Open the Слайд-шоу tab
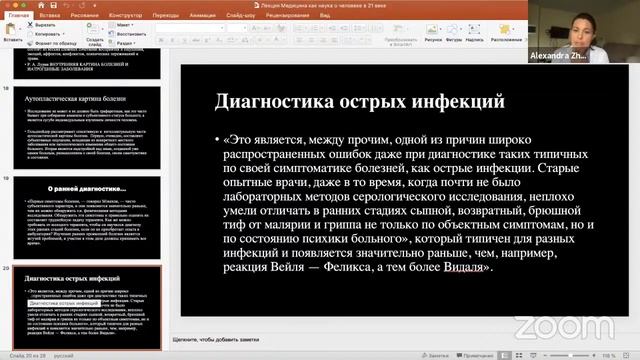The width and height of the screenshot is (640, 360). click(x=240, y=15)
